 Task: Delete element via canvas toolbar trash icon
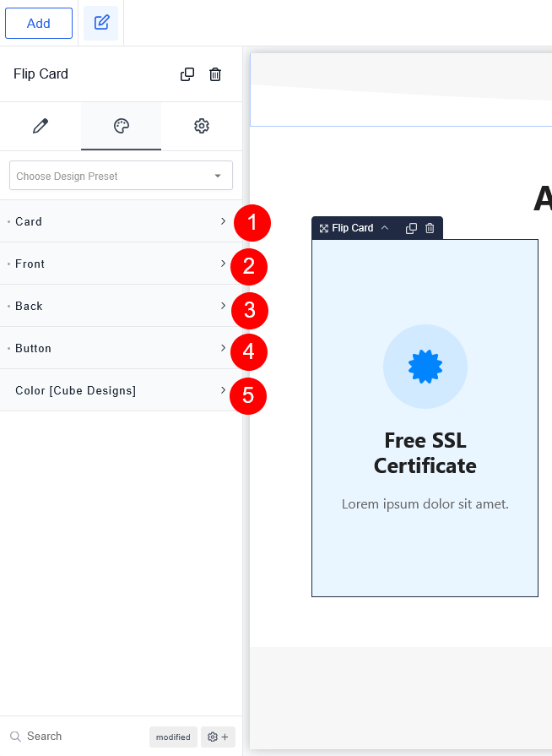[430, 228]
